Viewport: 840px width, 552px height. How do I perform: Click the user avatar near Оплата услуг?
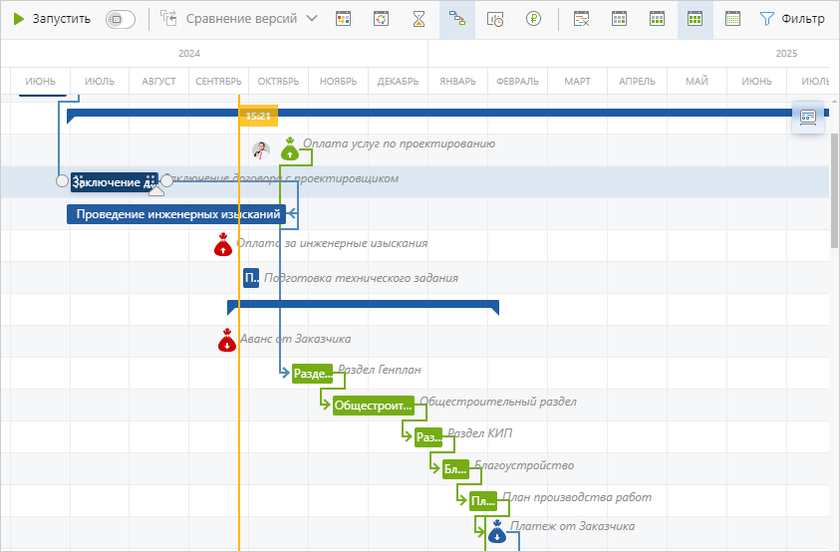point(260,150)
